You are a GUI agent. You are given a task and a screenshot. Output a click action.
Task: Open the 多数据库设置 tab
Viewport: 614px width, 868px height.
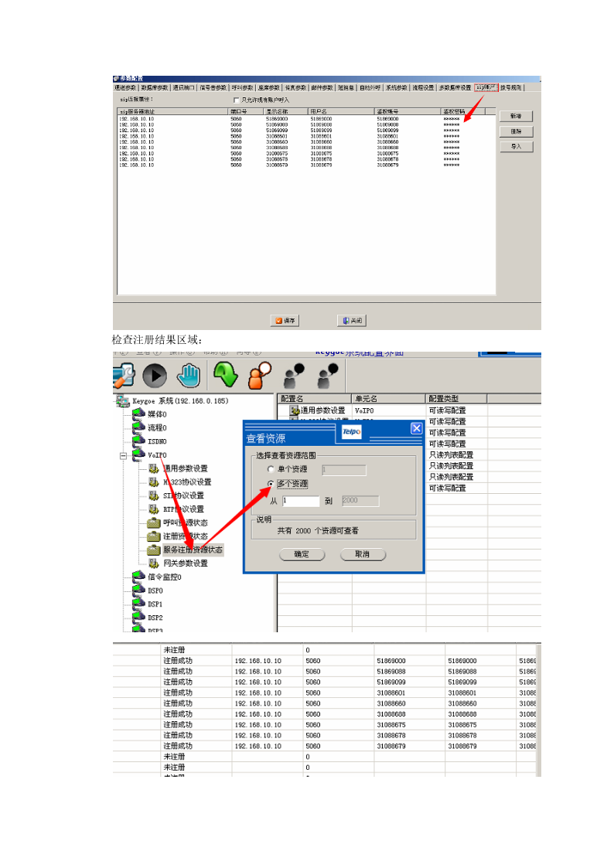tap(455, 87)
